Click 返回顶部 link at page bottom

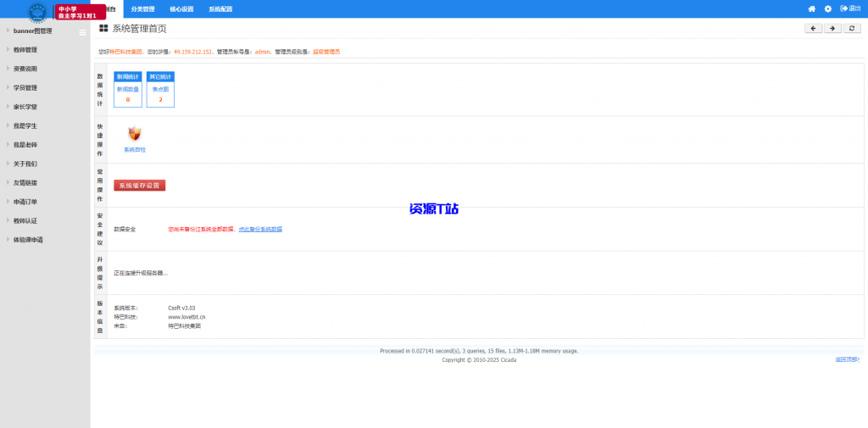click(x=847, y=359)
